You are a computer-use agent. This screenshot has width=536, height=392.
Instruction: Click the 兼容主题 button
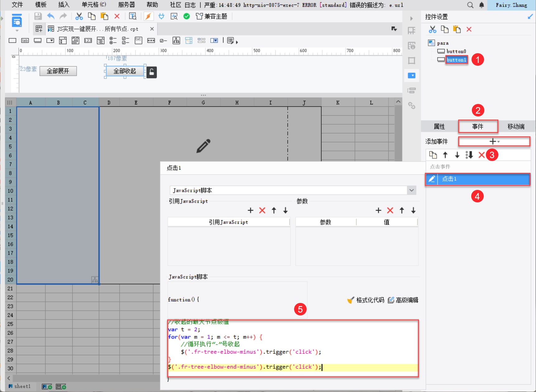point(212,16)
